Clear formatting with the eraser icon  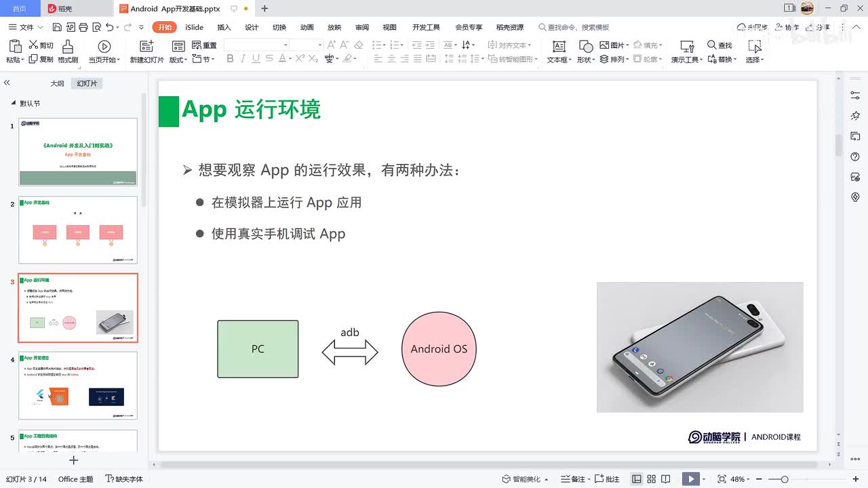coord(359,45)
